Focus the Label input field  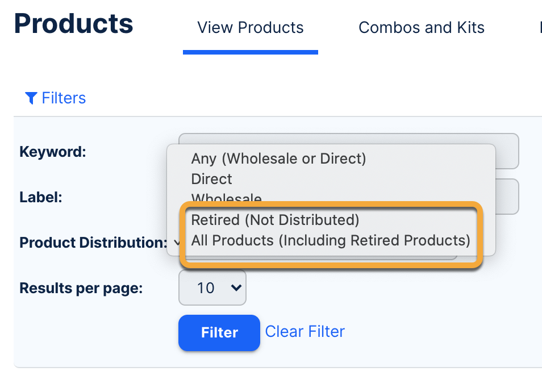(x=506, y=197)
